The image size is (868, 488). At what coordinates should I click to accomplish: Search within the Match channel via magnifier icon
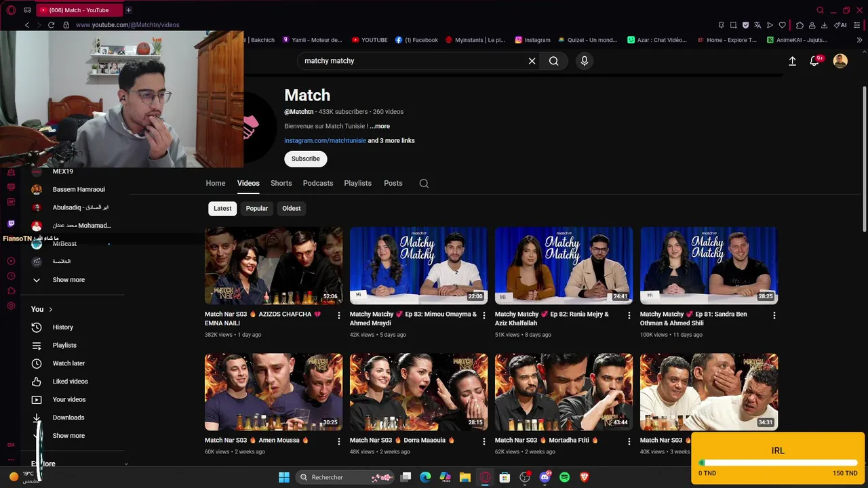(x=424, y=183)
